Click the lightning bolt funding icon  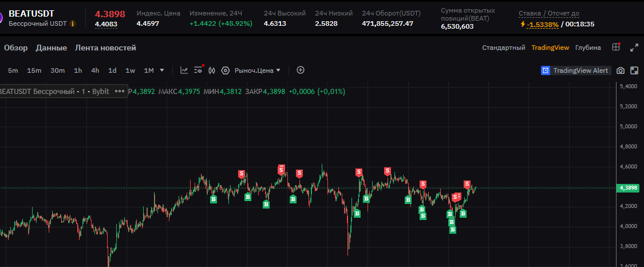coord(523,24)
